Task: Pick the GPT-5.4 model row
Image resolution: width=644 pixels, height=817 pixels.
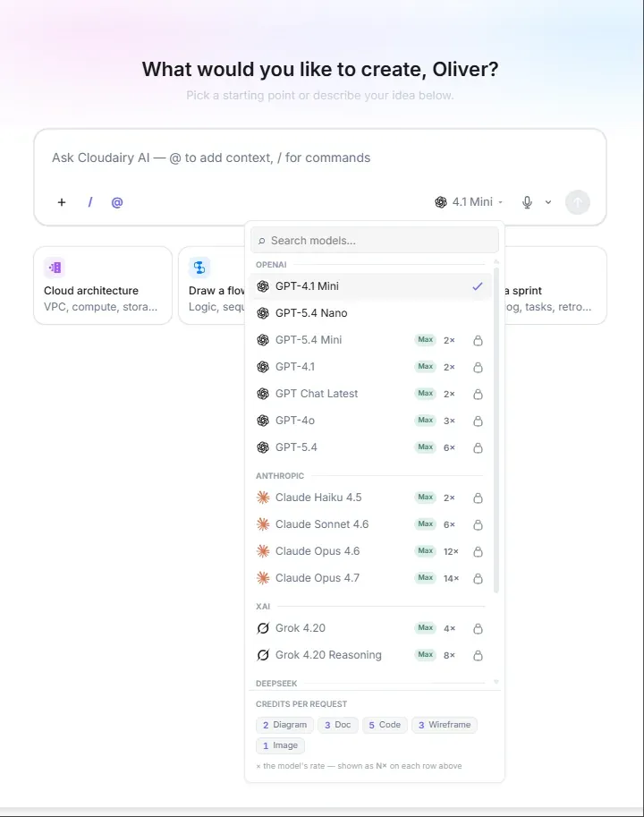Action: [x=370, y=447]
